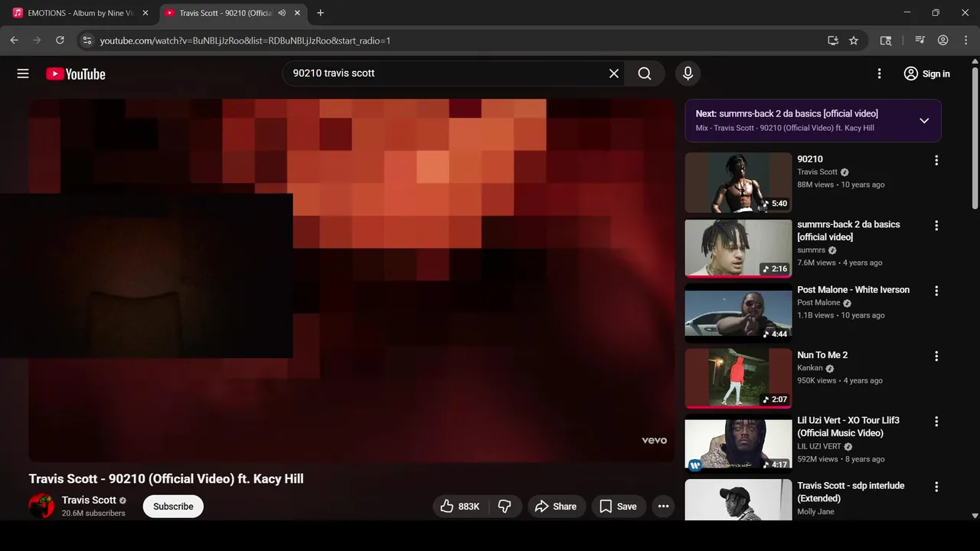Open options menu for summrs-back 2 da basics
Viewport: 980px width, 551px height.
(936, 225)
